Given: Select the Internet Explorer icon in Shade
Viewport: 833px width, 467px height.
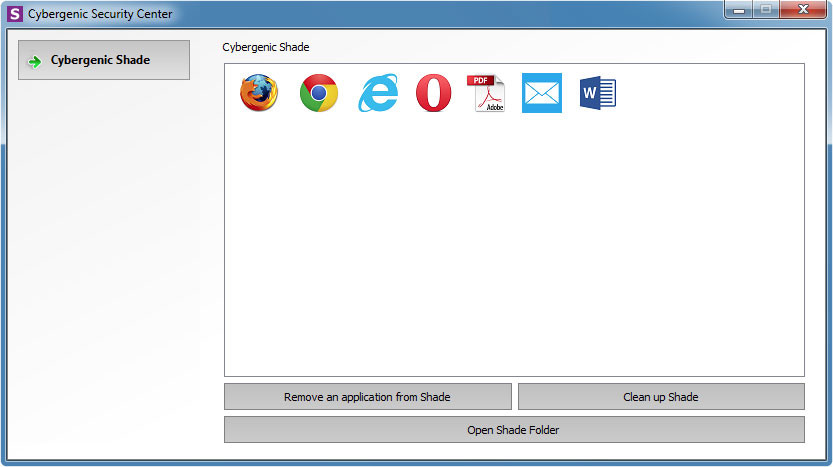Looking at the screenshot, I should click(378, 93).
